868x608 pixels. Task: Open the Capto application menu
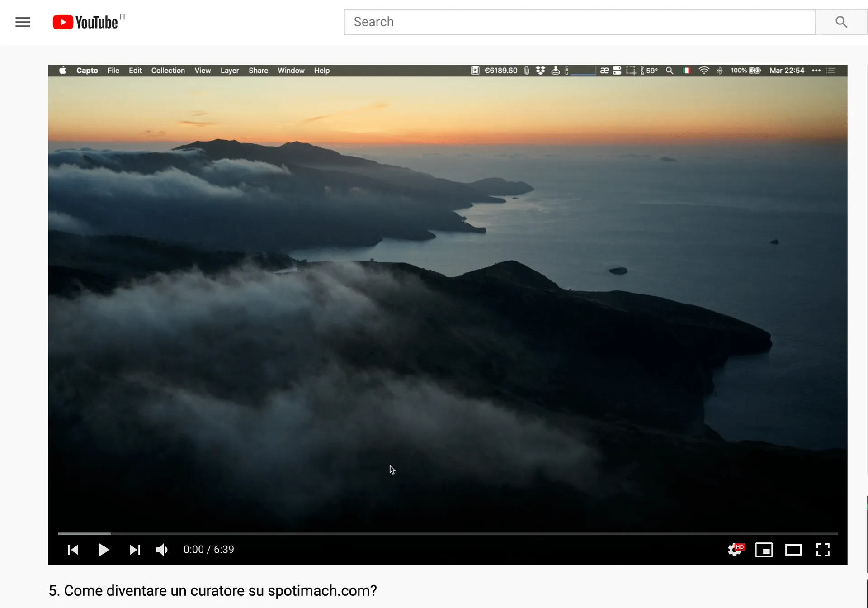click(87, 71)
